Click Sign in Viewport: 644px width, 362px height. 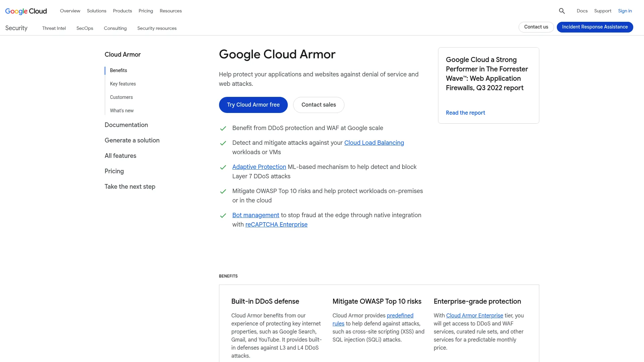pyautogui.click(x=625, y=11)
